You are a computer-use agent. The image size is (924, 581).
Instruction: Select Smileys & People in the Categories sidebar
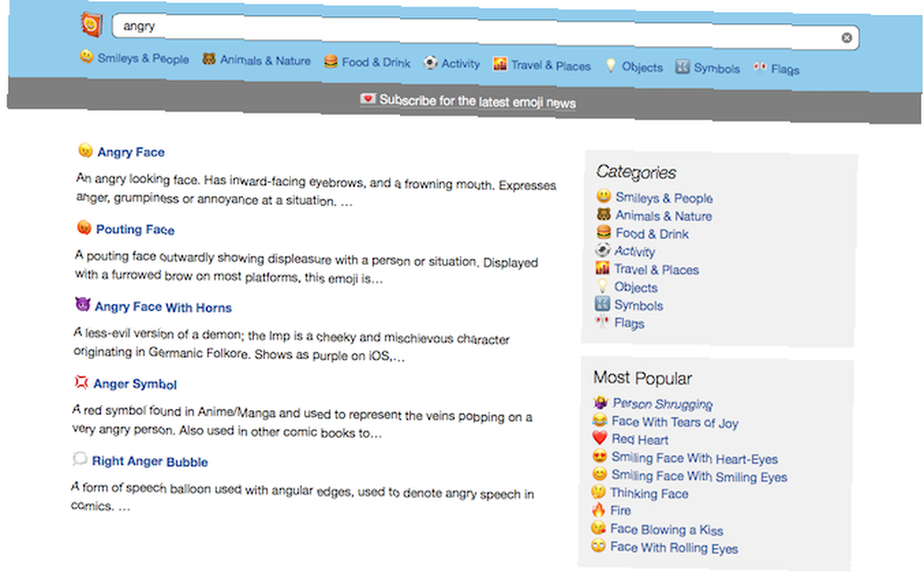664,198
